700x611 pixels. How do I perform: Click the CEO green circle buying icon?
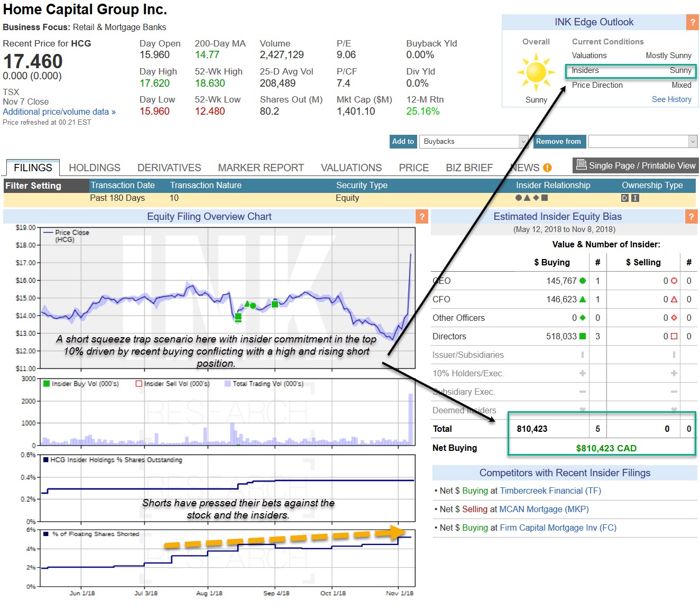pyautogui.click(x=583, y=281)
